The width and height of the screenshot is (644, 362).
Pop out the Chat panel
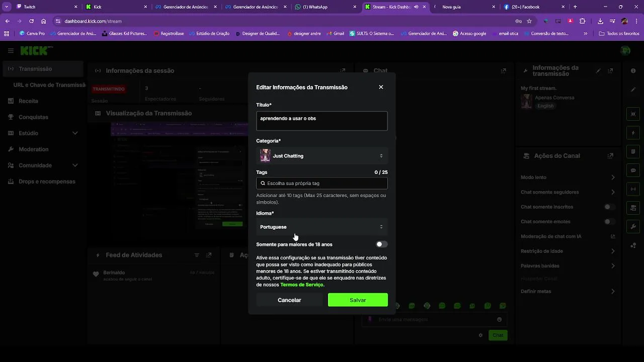pyautogui.click(x=503, y=71)
